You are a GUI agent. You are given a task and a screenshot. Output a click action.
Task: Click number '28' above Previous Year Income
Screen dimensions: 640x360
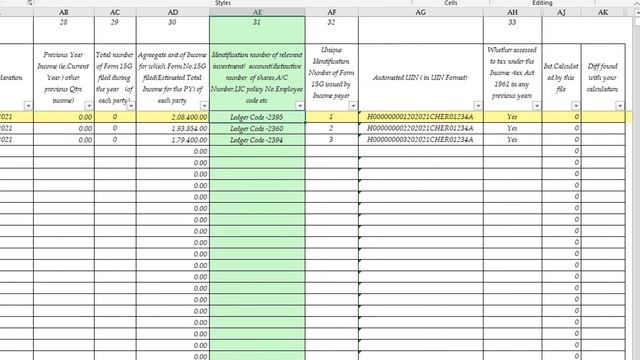(63, 22)
